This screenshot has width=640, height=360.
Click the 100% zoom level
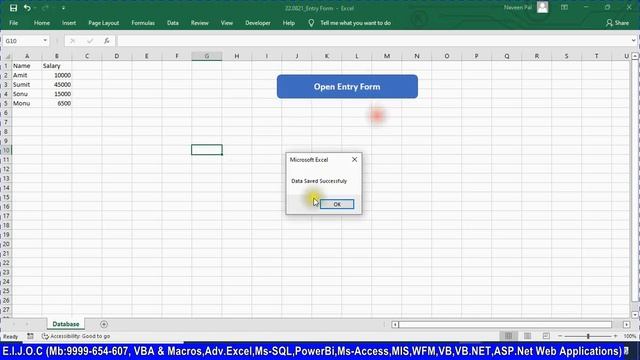tap(630, 336)
